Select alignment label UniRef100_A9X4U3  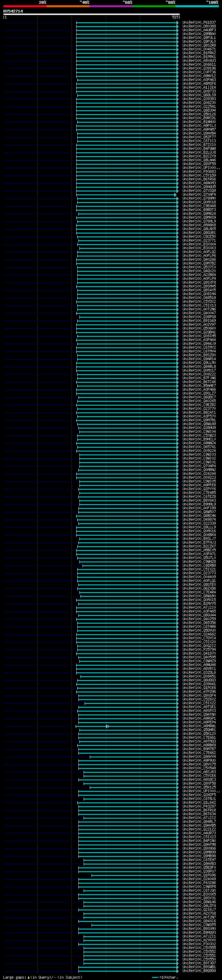tap(199, 60)
